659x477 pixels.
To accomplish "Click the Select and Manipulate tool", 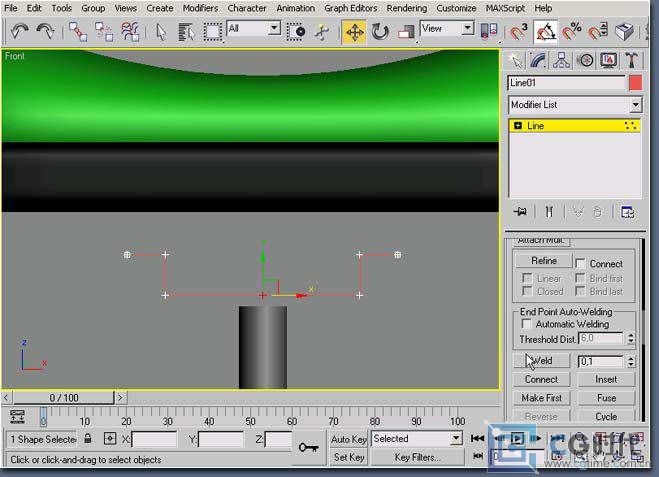I will [x=322, y=32].
